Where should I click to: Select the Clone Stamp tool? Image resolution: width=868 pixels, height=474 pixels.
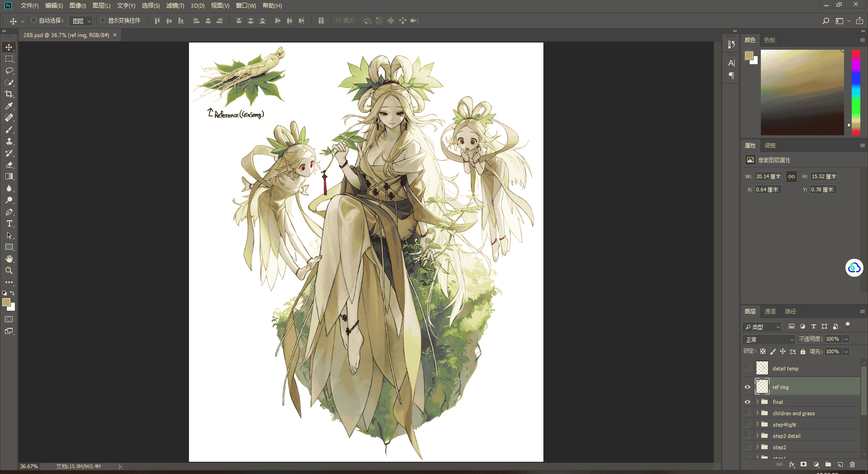9,141
